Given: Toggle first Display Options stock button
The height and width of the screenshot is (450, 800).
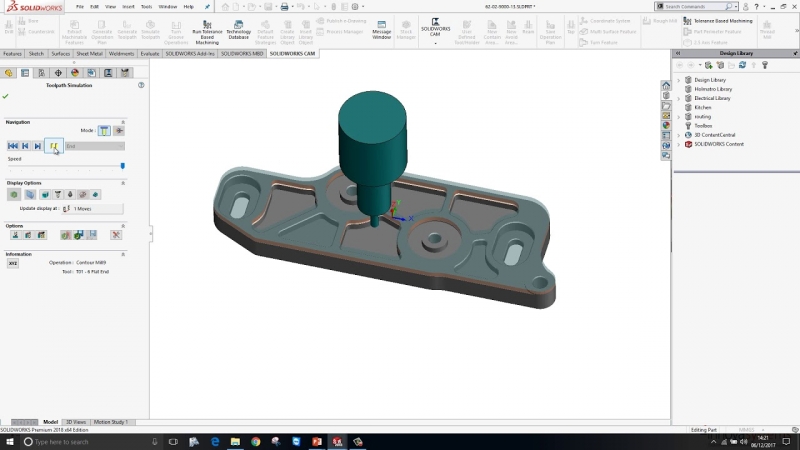Looking at the screenshot, I should [x=14, y=194].
